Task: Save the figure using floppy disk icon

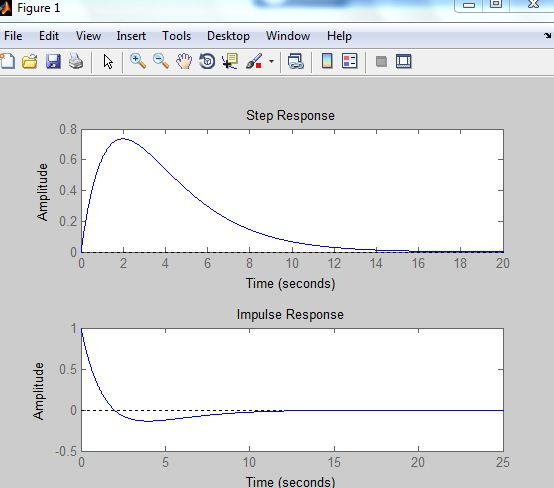Action: pos(53,61)
